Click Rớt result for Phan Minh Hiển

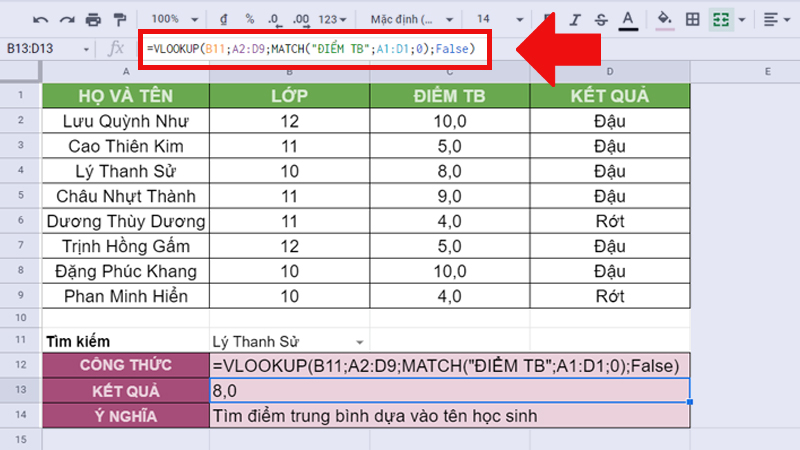pyautogui.click(x=610, y=296)
